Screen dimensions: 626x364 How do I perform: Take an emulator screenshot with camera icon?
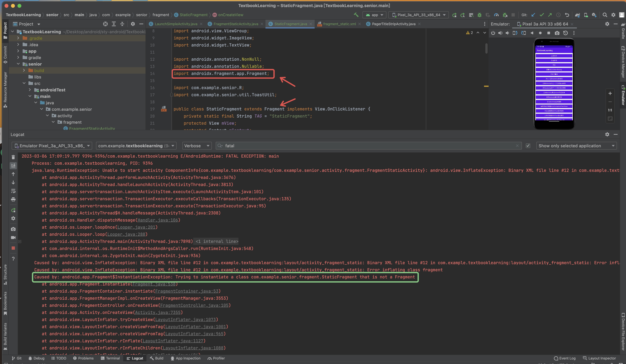coord(557,33)
